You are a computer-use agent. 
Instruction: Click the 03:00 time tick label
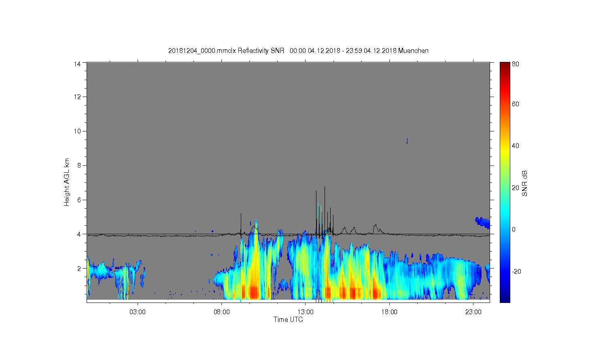pyautogui.click(x=138, y=312)
